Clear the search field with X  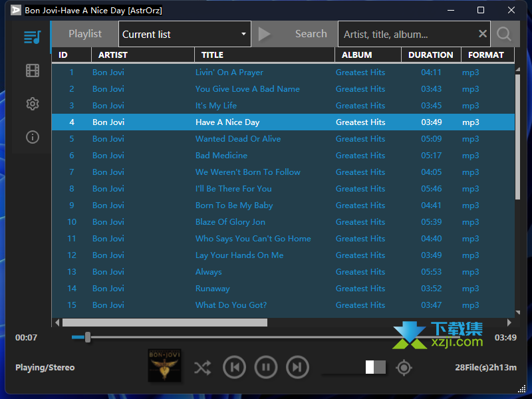pos(483,34)
